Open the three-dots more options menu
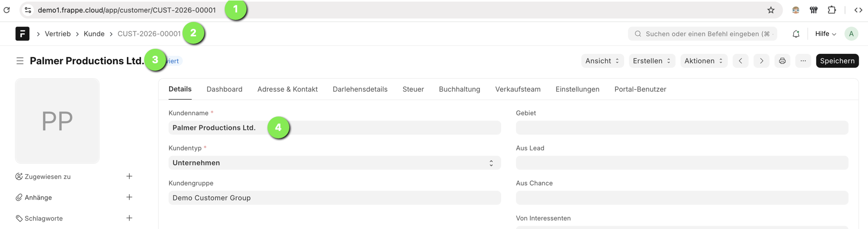868x229 pixels. 803,61
